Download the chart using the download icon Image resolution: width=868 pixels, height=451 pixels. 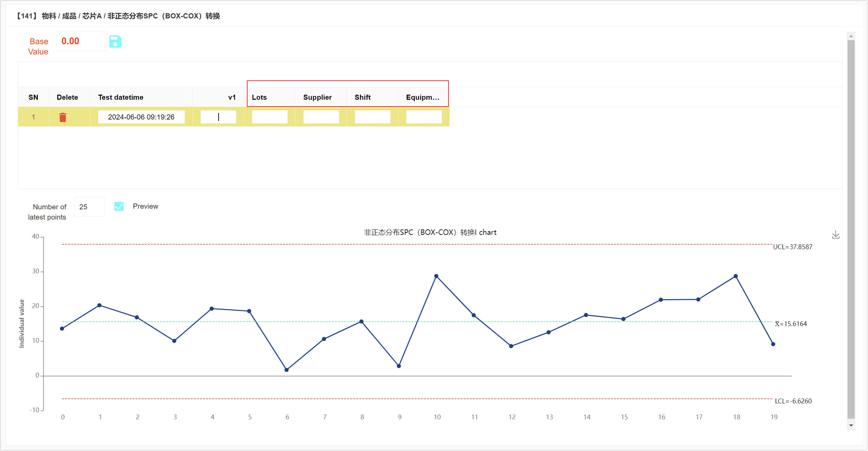coord(836,235)
